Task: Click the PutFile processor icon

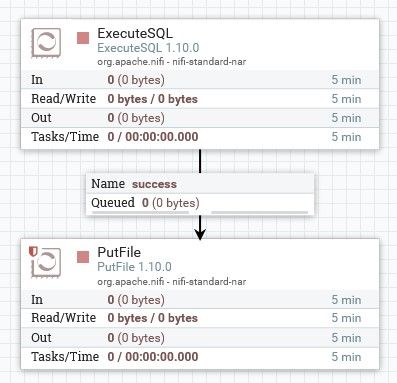Action: (47, 263)
